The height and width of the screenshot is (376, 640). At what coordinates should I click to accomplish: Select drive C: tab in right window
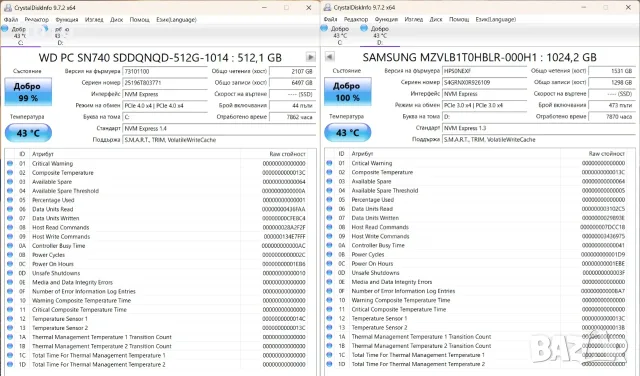tap(340, 35)
